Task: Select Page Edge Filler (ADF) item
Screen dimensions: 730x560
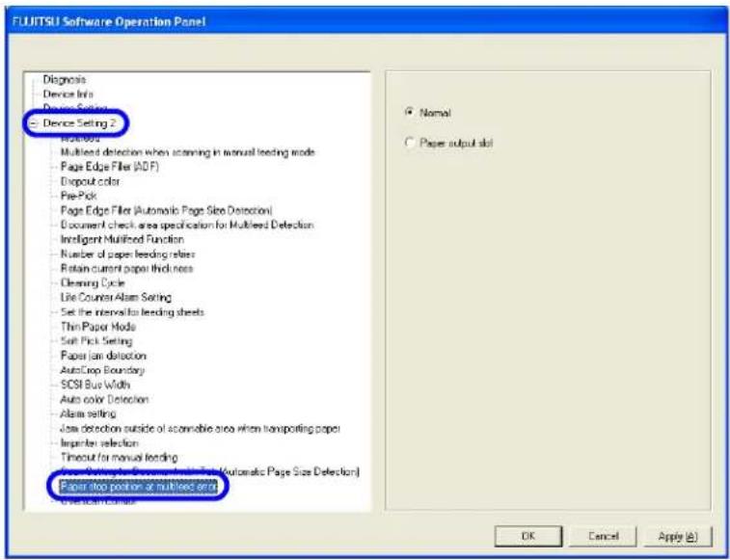Action: coord(110,167)
